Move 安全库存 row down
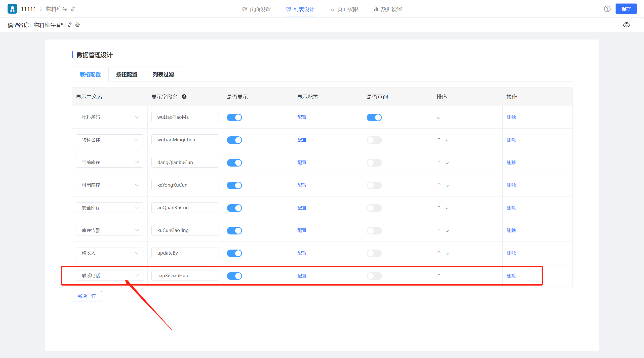 (x=447, y=208)
